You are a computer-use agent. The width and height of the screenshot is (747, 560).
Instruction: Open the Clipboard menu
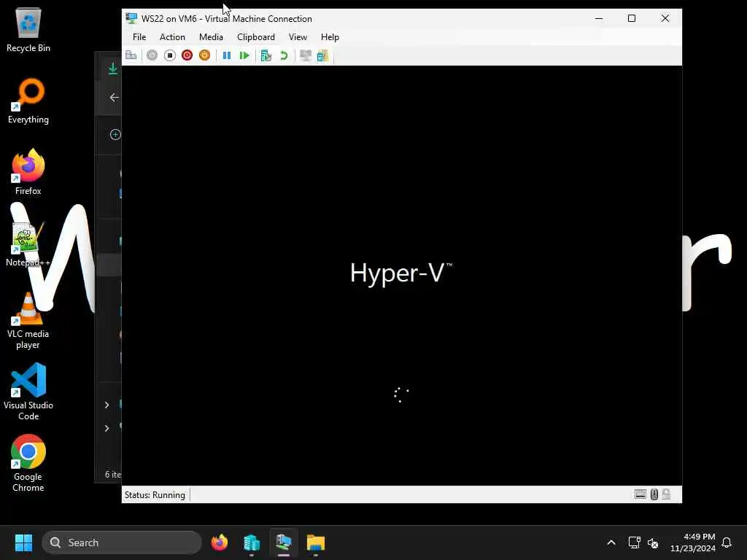(x=256, y=37)
